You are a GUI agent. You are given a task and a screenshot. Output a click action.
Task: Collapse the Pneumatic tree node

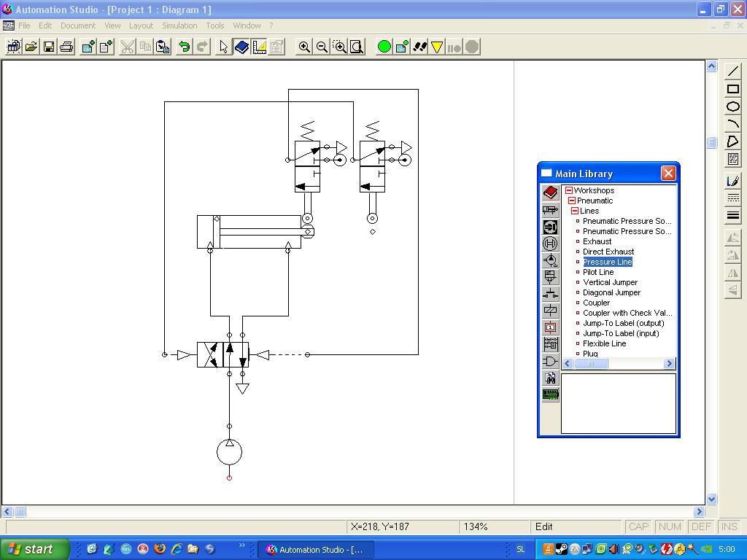[572, 201]
